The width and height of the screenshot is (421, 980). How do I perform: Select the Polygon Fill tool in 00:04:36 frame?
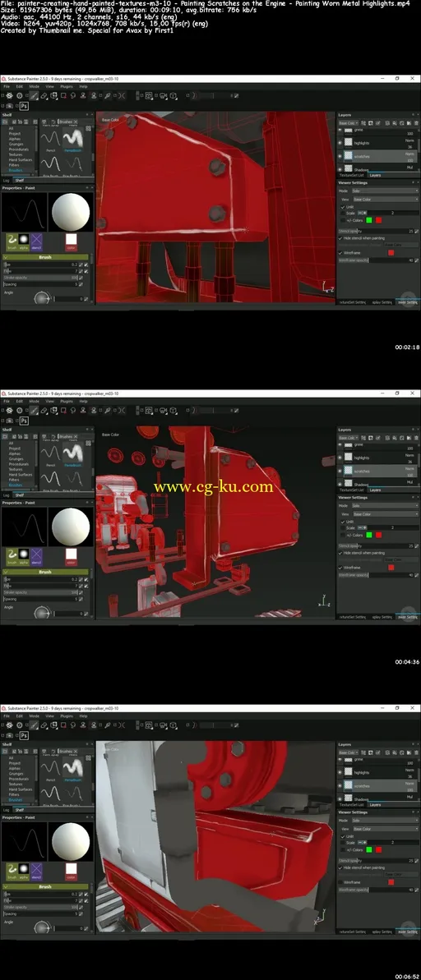tap(63, 411)
